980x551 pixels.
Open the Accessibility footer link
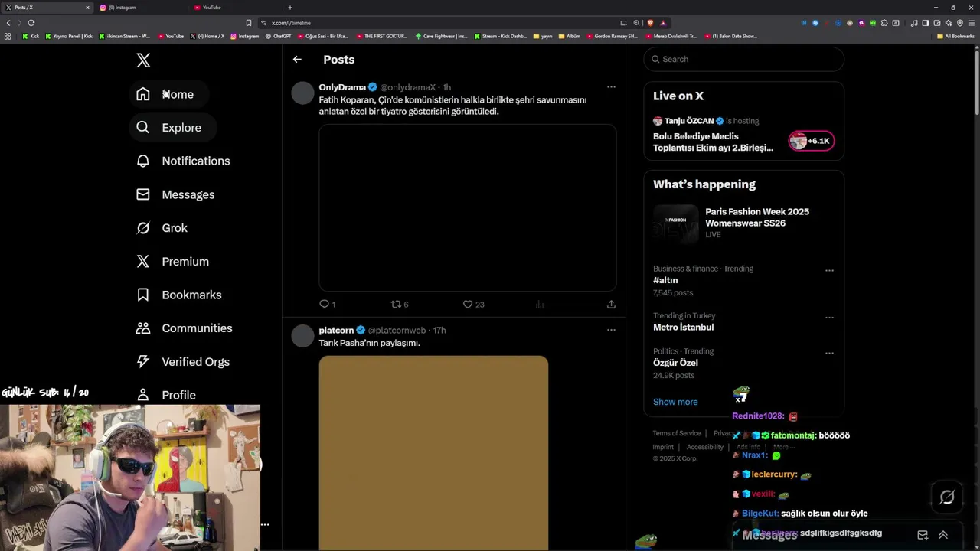coord(705,447)
